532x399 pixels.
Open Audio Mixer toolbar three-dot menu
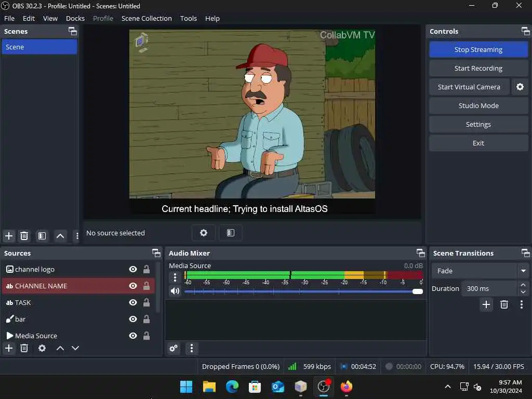pos(192,348)
